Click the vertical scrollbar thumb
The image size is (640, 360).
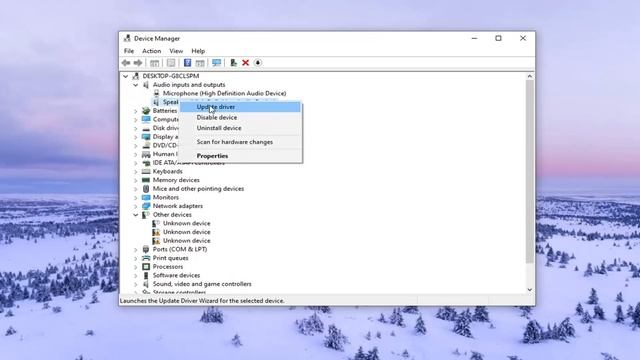point(529,172)
